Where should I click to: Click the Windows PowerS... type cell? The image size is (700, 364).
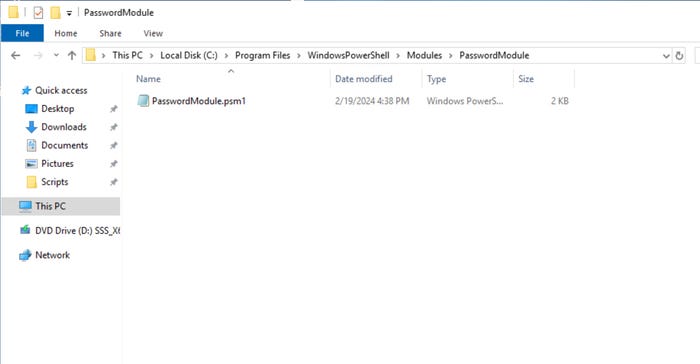click(465, 101)
